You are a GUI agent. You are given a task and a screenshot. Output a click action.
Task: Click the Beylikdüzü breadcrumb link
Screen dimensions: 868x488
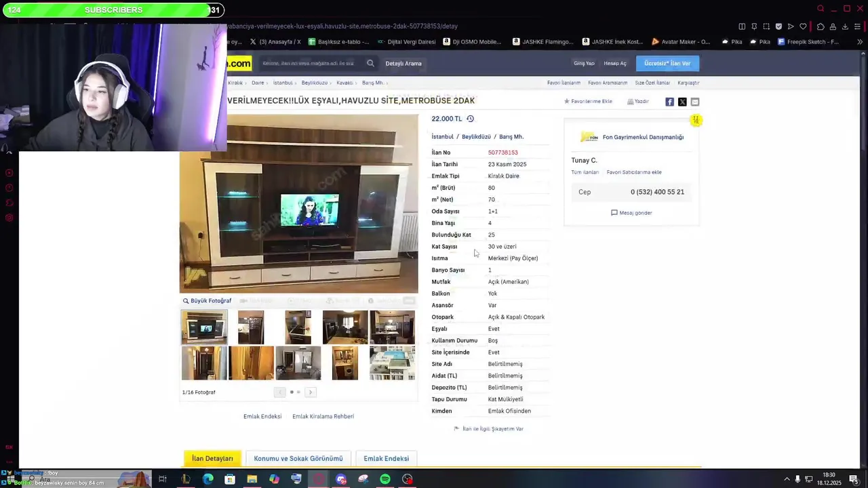314,83
